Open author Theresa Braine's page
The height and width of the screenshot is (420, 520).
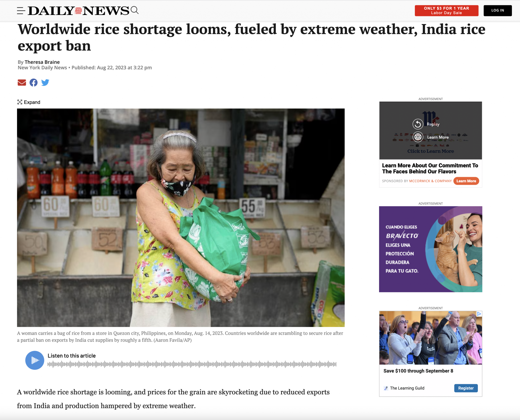coord(42,62)
